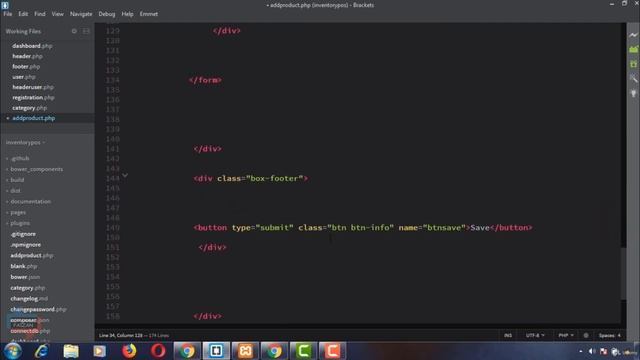Show hidden system tray icons arrow

(x=580, y=351)
